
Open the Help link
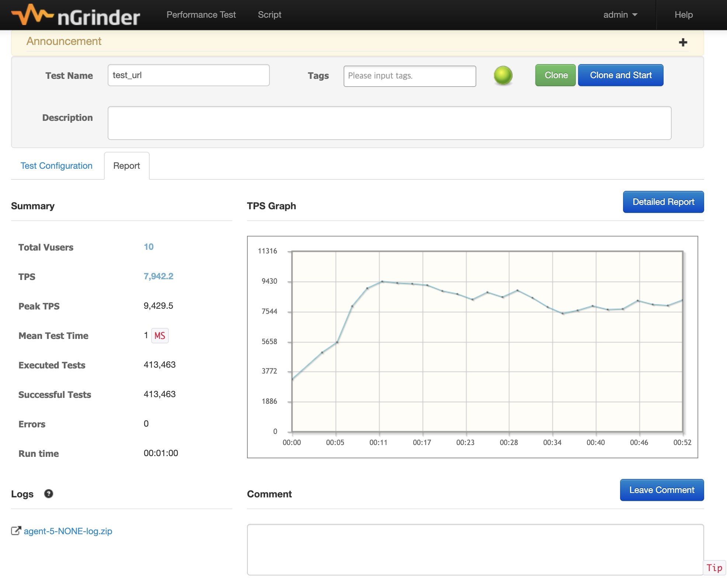coord(683,15)
